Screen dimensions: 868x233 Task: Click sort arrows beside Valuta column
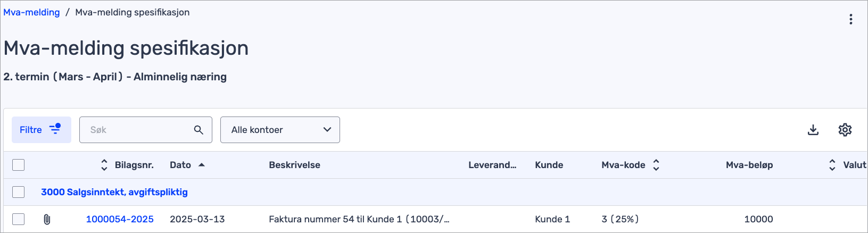(832, 165)
